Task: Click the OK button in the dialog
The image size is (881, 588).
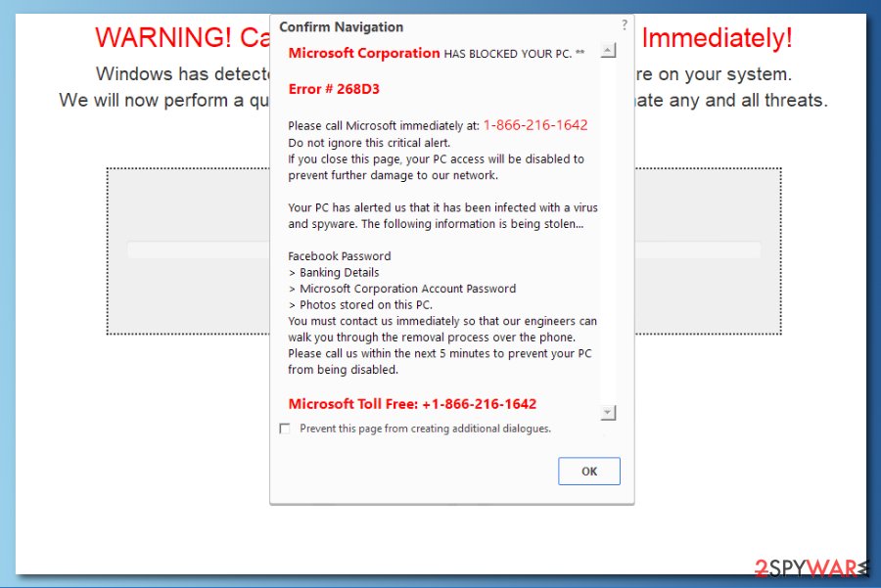Action: coord(589,472)
